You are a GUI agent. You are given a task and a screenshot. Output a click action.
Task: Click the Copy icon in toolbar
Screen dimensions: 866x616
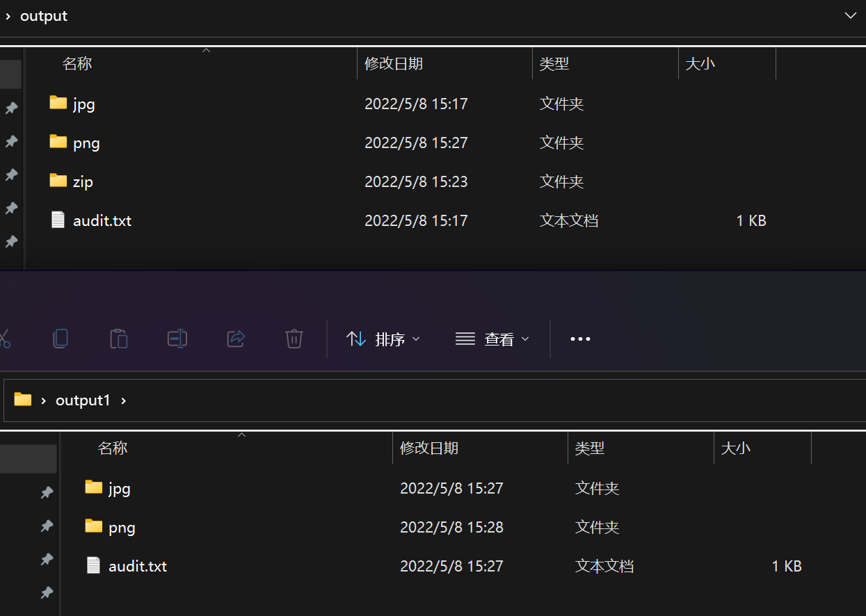[x=61, y=339]
